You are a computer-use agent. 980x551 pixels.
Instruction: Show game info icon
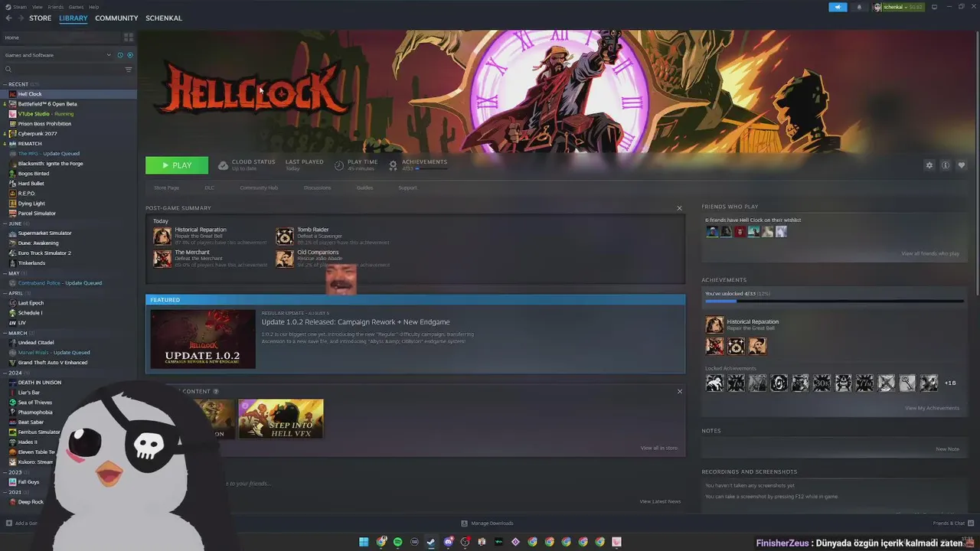[946, 165]
